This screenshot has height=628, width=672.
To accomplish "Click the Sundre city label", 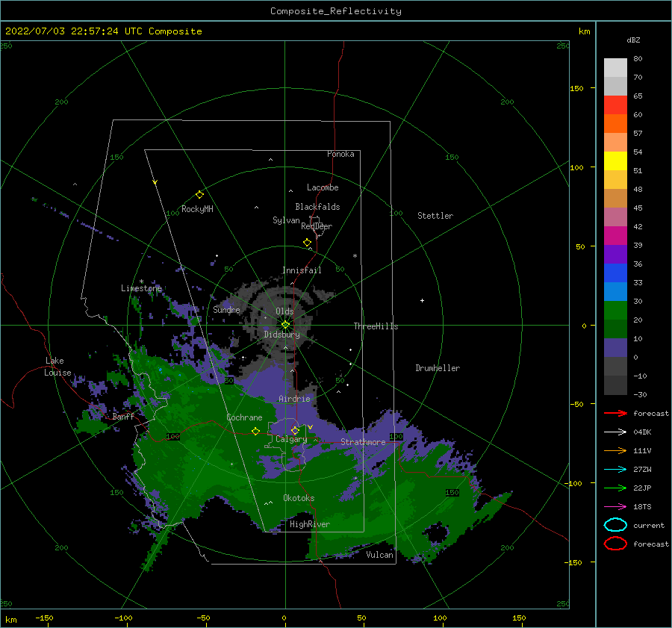I will pos(227,309).
